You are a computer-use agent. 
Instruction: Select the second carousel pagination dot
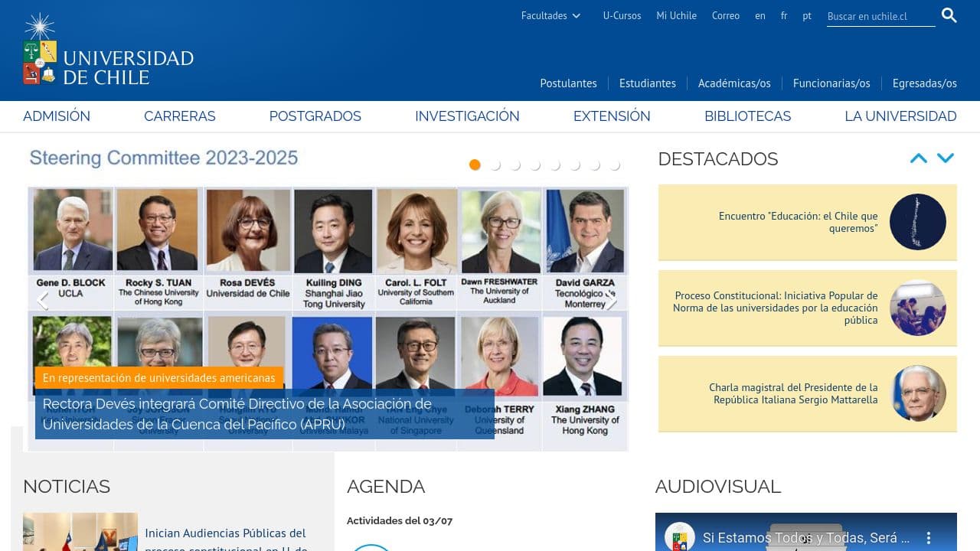[x=495, y=164]
